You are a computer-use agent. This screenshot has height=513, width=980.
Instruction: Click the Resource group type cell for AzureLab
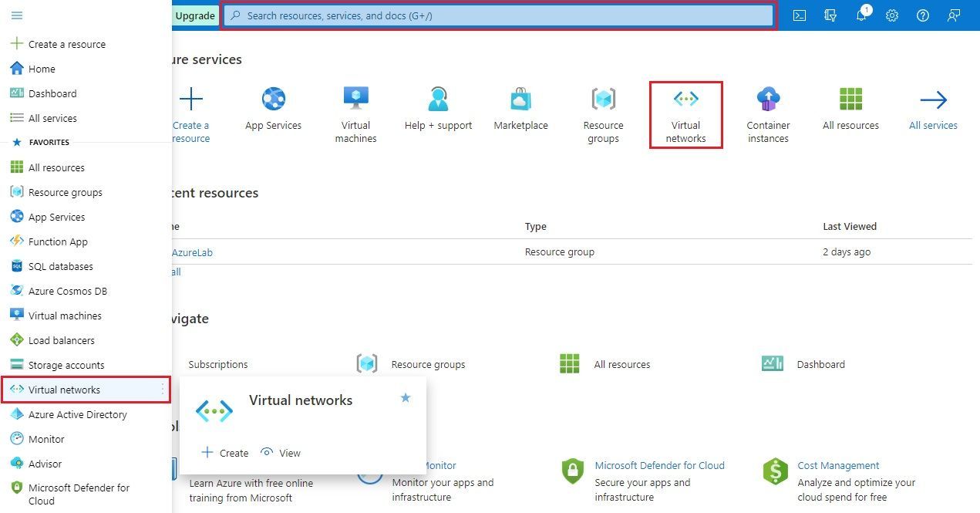(559, 251)
